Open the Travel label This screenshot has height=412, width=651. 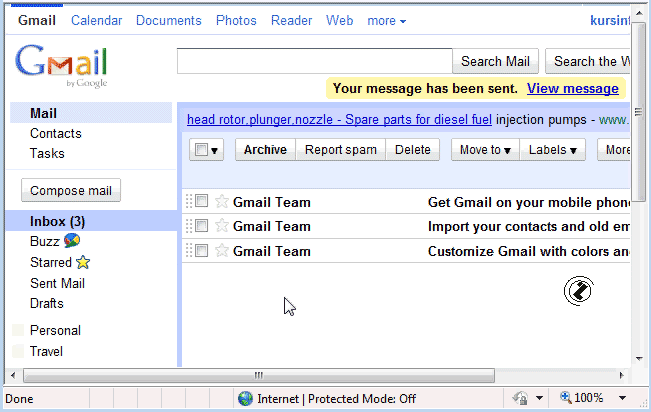[x=46, y=351]
